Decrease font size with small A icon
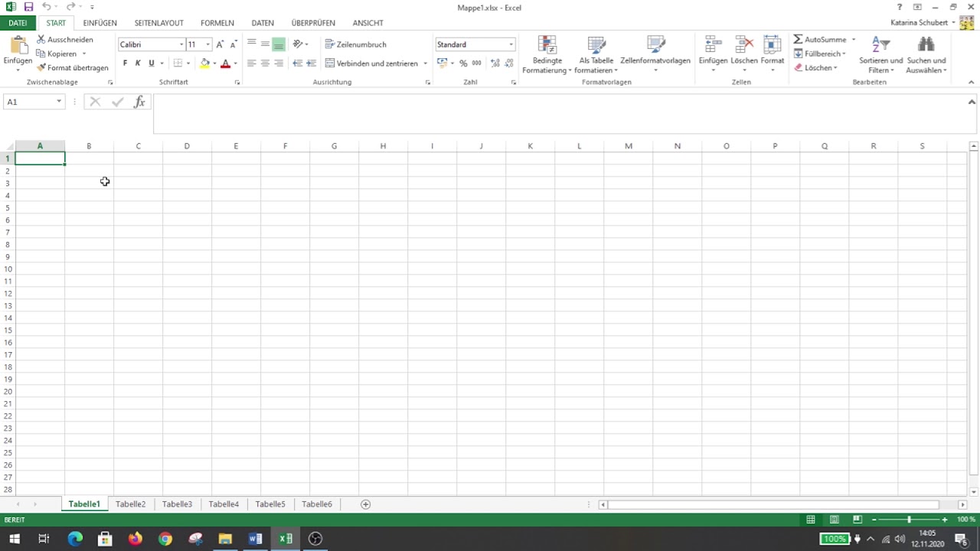 coord(233,44)
